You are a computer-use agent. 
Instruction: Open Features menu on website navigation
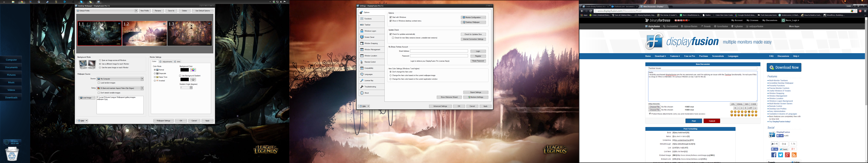point(675,56)
